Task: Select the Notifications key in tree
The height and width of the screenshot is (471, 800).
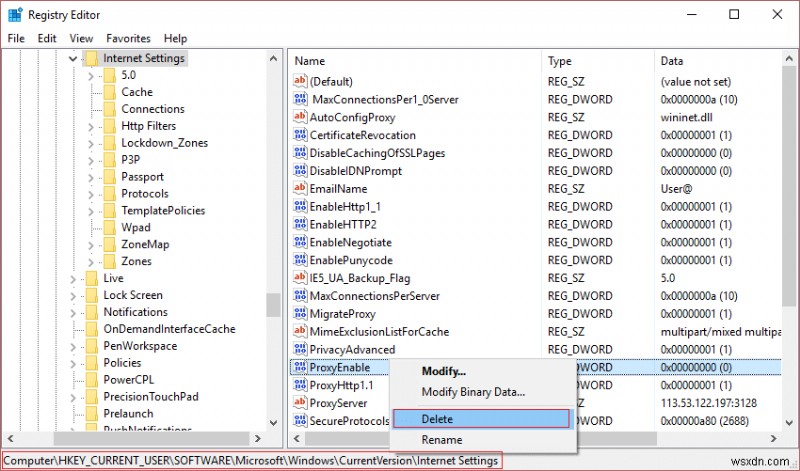Action: 136,311
